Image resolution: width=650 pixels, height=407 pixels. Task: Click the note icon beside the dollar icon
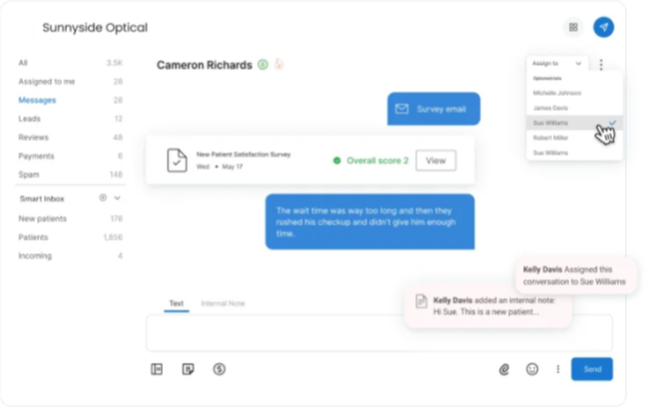click(188, 369)
